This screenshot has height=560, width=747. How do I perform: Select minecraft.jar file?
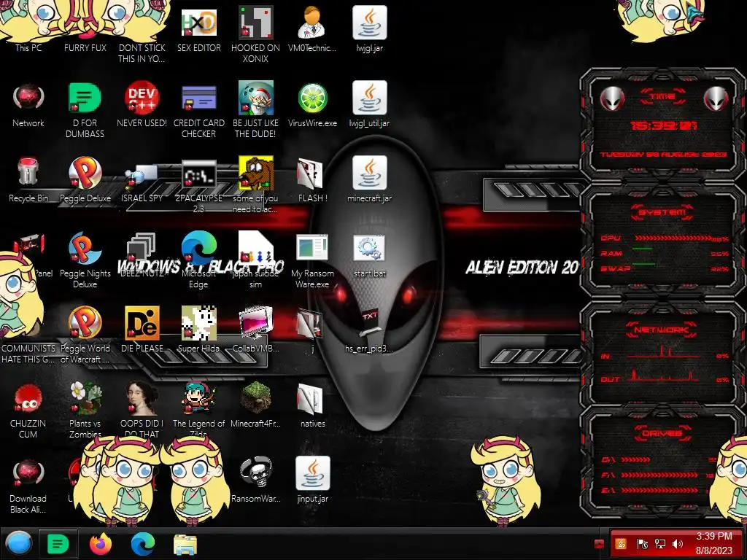click(x=369, y=179)
